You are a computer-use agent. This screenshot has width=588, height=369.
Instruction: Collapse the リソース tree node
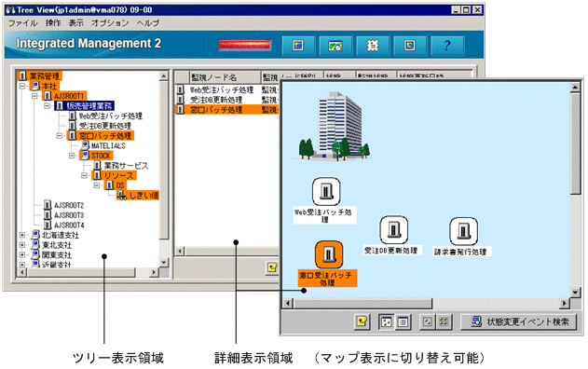85,175
